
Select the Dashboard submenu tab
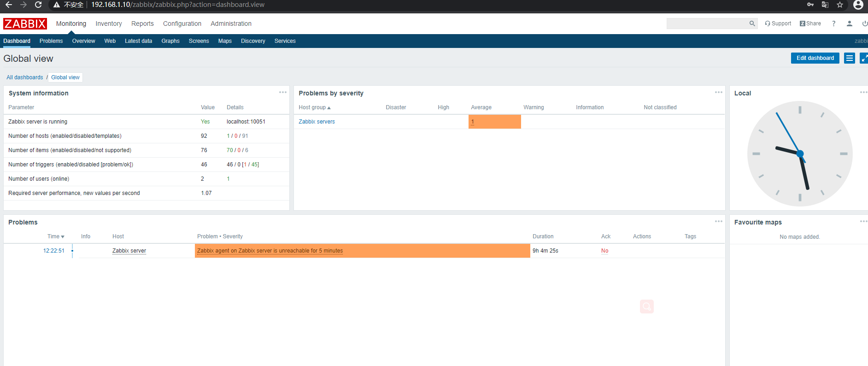pos(17,41)
